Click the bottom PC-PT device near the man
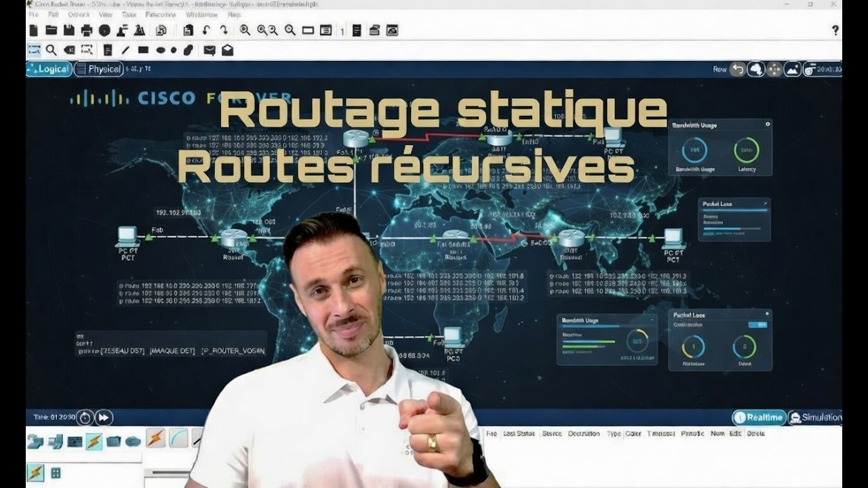 [x=452, y=337]
